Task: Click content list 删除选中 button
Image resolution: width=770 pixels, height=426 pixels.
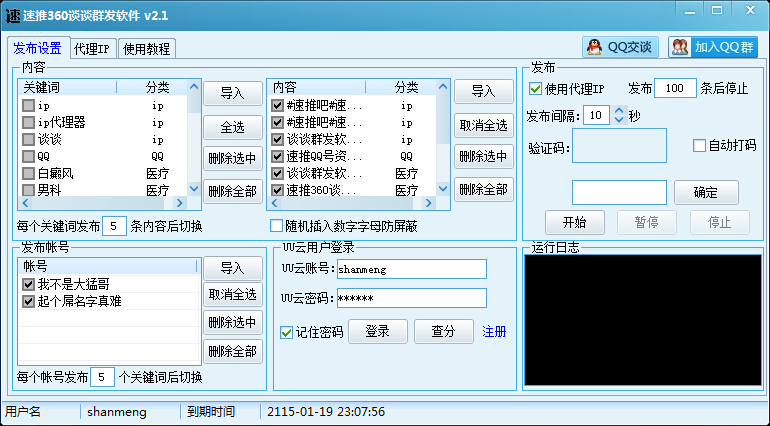Action: point(484,156)
